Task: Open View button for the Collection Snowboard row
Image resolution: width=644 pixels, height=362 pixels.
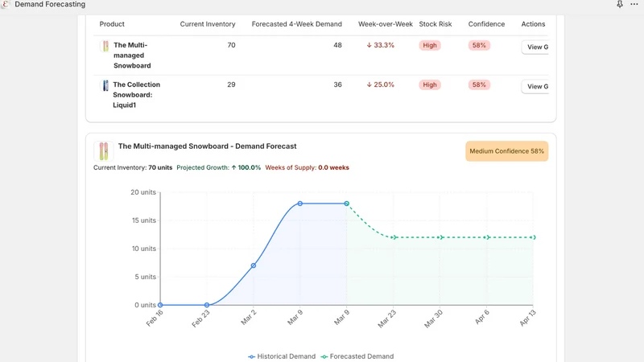Action: (535, 87)
